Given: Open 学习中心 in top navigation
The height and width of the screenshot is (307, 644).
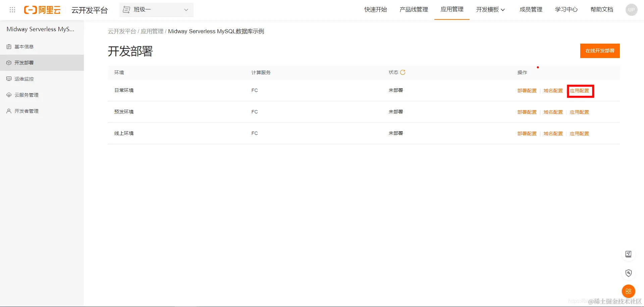Looking at the screenshot, I should pyautogui.click(x=566, y=9).
